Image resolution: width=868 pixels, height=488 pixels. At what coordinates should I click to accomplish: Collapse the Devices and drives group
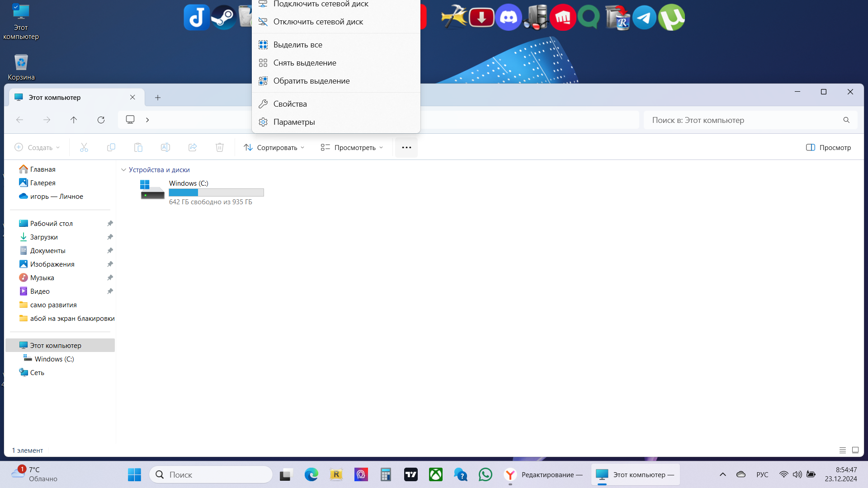pyautogui.click(x=123, y=170)
